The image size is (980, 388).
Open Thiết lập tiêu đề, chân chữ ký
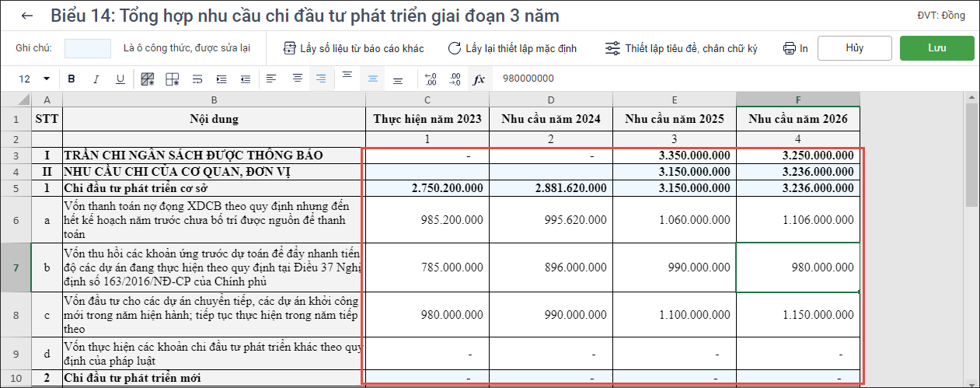pos(681,48)
